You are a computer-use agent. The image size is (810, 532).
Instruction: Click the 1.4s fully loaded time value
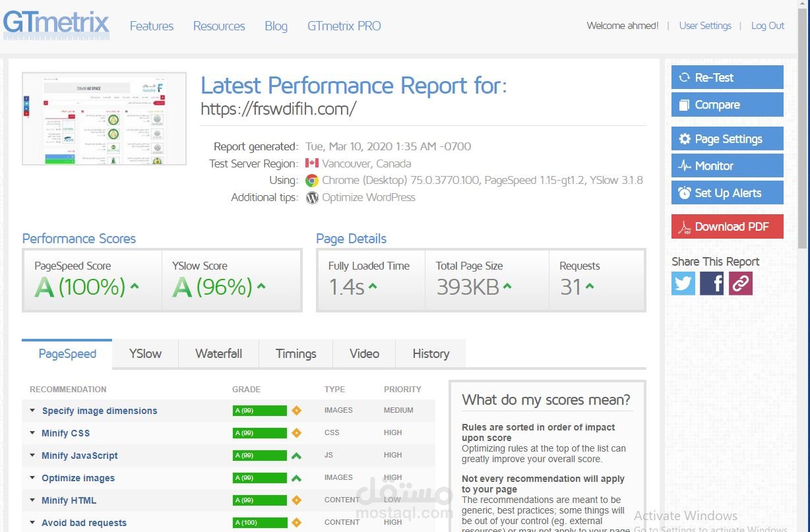[x=346, y=287]
